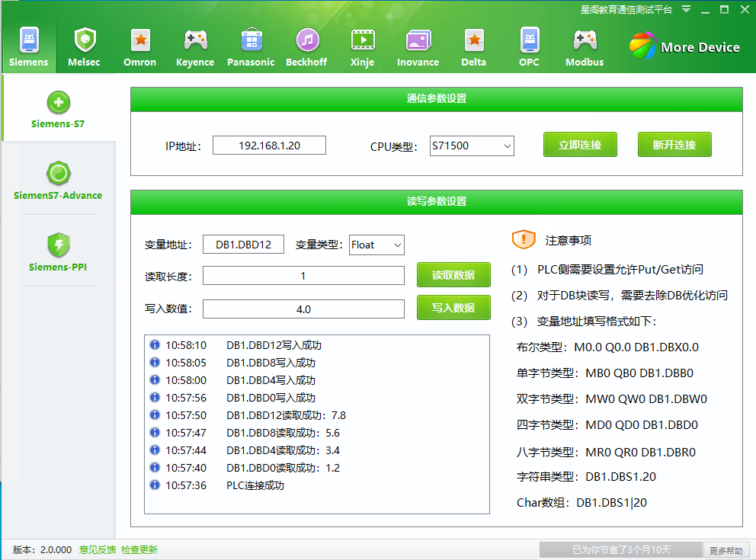Click the 读取数据 read button
Image resolution: width=756 pixels, height=560 pixels.
coord(453,275)
